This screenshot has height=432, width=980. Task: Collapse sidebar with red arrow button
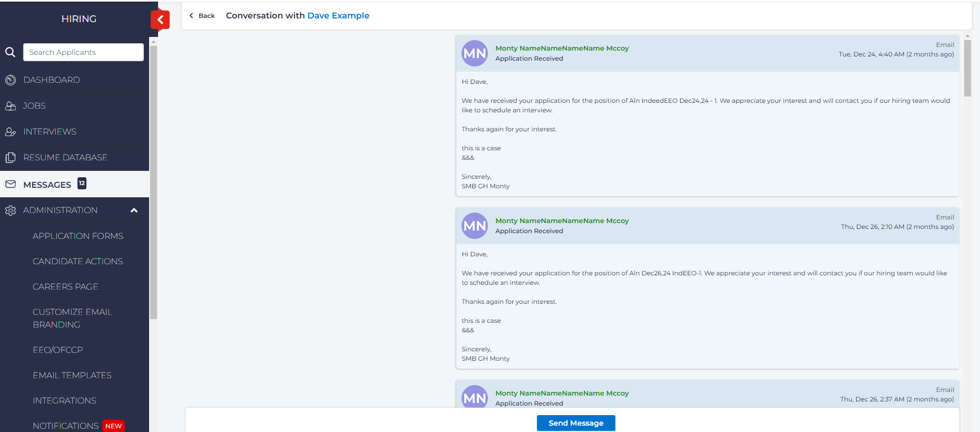(x=160, y=20)
